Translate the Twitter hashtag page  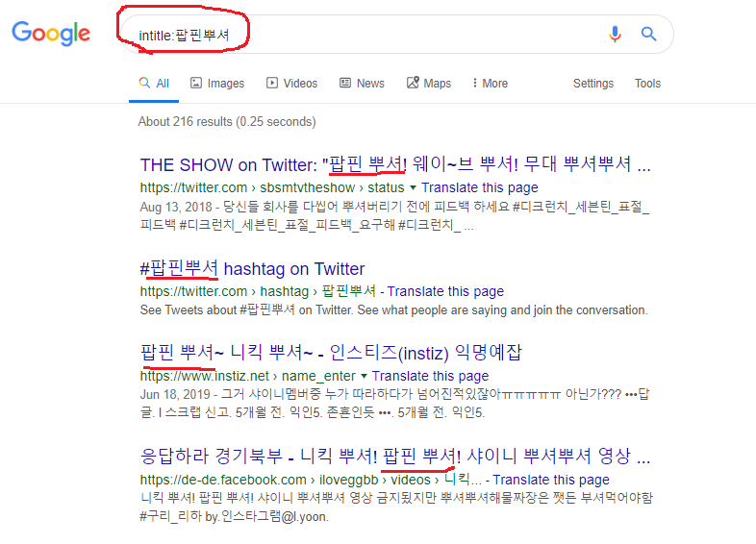445,291
